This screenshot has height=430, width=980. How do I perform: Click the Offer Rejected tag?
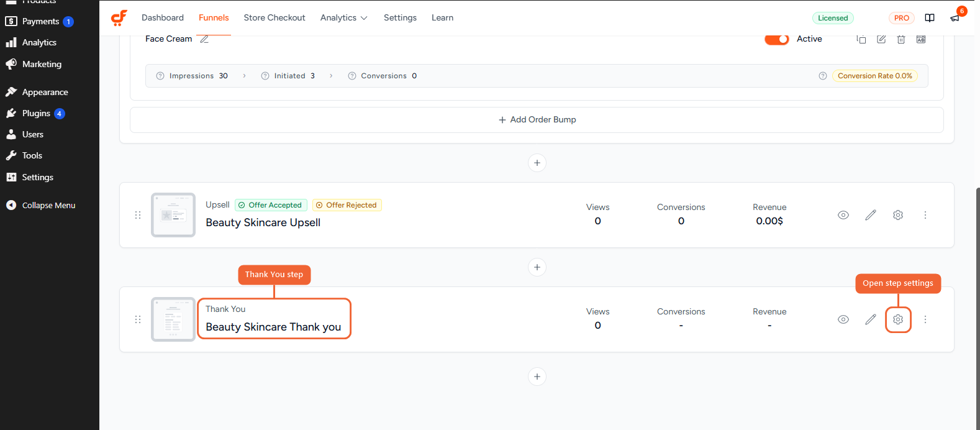point(347,205)
